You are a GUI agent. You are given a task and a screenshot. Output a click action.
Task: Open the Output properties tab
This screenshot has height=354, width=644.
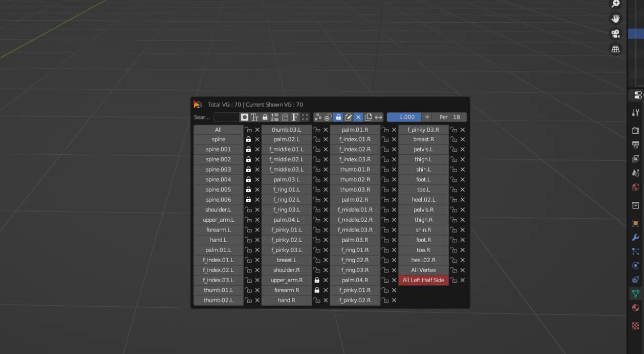(635, 145)
